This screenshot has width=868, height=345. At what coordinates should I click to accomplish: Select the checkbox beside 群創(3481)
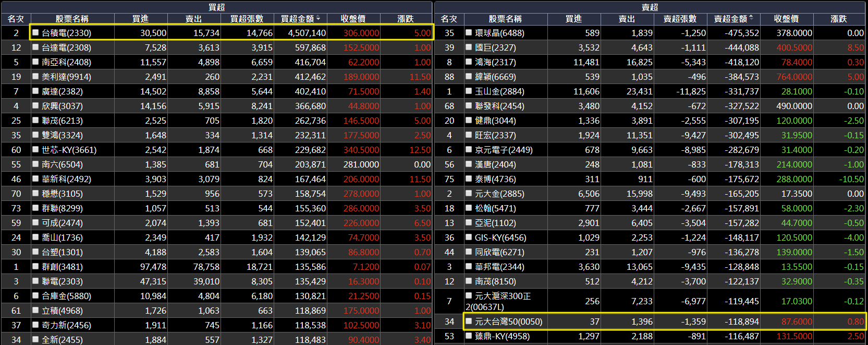point(35,266)
